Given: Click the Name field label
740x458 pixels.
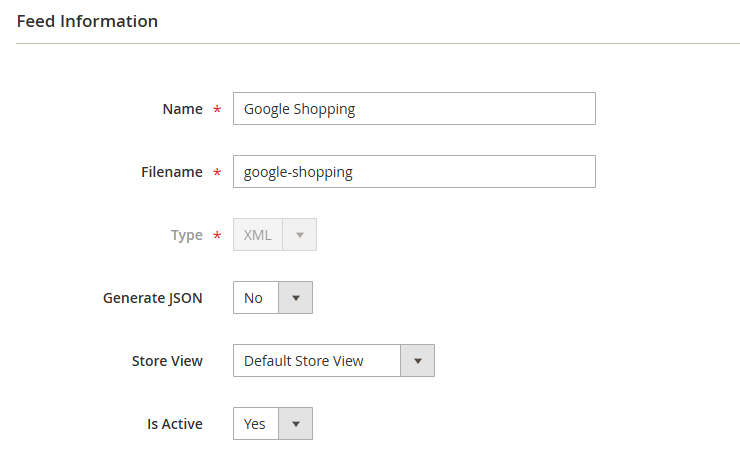Looking at the screenshot, I should click(x=182, y=109).
